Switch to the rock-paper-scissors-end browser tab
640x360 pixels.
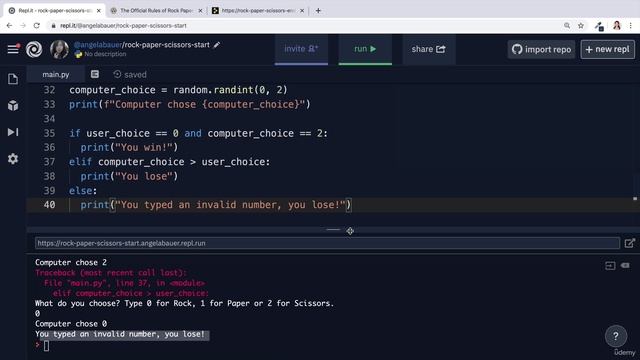pos(257,11)
